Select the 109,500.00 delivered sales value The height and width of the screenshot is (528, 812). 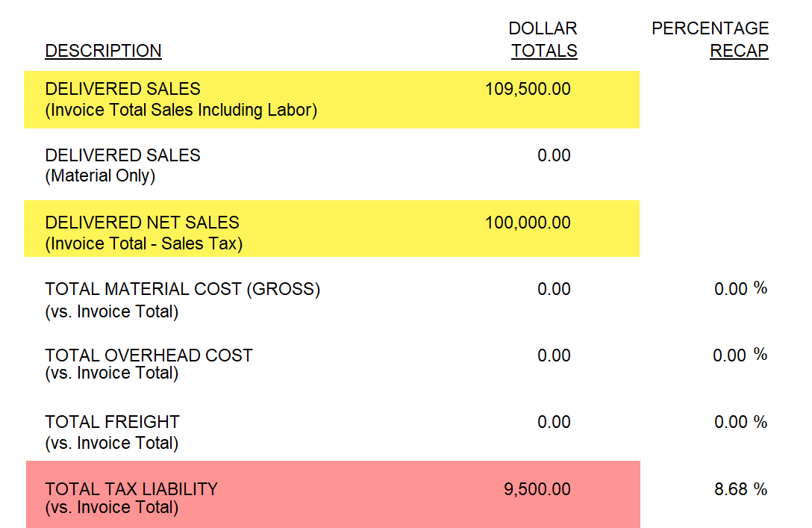pos(528,89)
